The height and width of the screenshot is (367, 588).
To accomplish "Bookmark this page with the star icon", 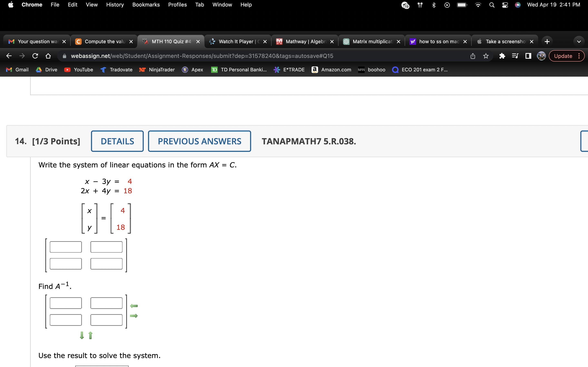I will 486,56.
